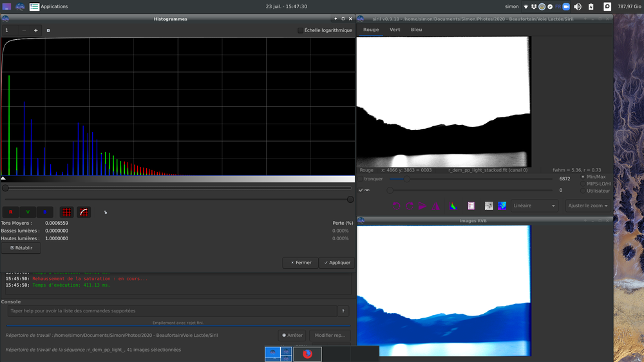Fit histogram zoom with small square icon
Image resolution: width=644 pixels, height=362 pixels.
(x=48, y=30)
